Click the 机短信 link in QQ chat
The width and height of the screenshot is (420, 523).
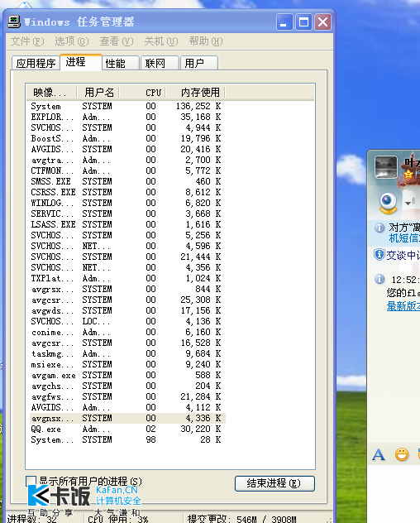click(404, 238)
